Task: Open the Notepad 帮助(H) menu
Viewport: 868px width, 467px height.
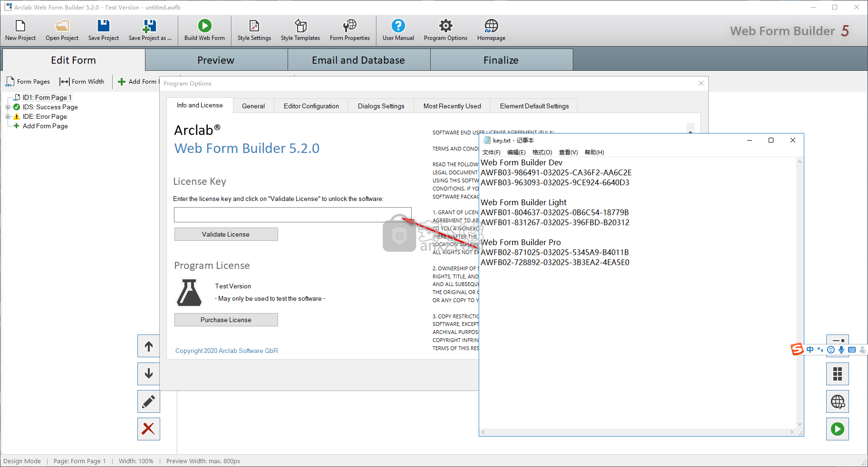Action: [x=594, y=152]
